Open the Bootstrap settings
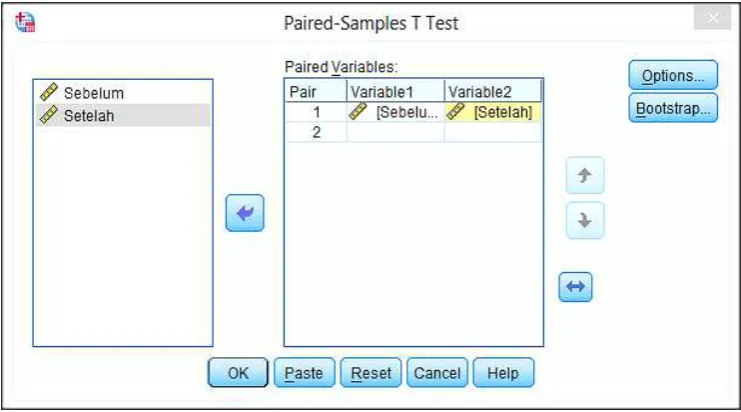This screenshot has height=412, width=741. 673,108
